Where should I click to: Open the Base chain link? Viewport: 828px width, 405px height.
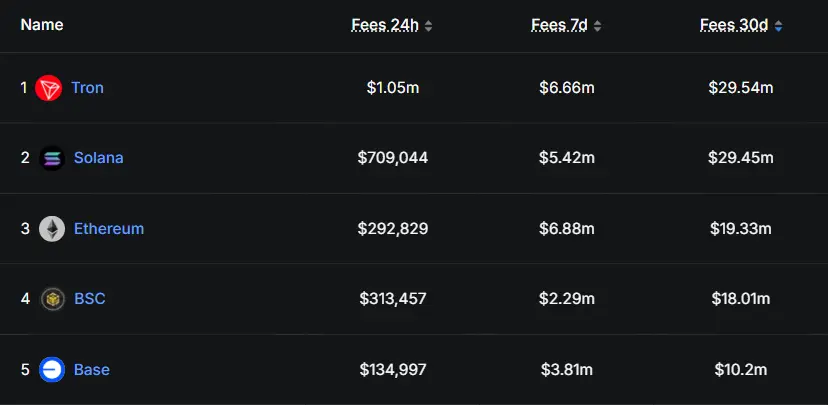pos(92,370)
